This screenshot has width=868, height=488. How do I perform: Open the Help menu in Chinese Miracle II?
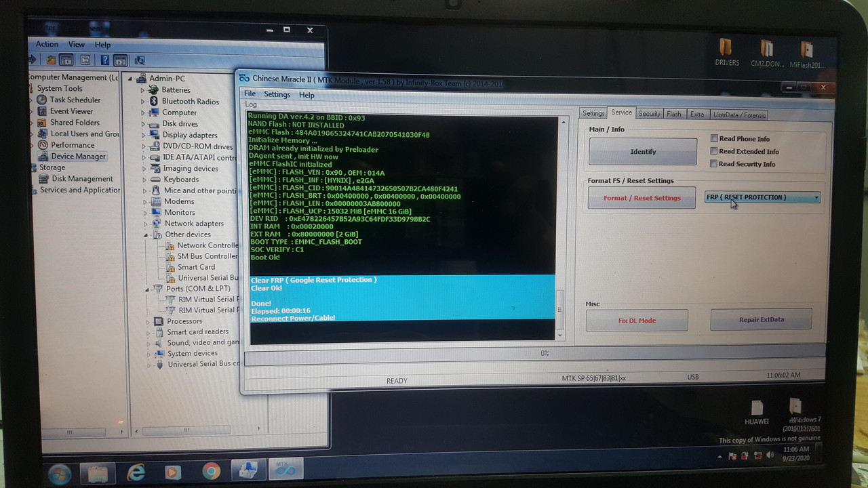tap(307, 95)
